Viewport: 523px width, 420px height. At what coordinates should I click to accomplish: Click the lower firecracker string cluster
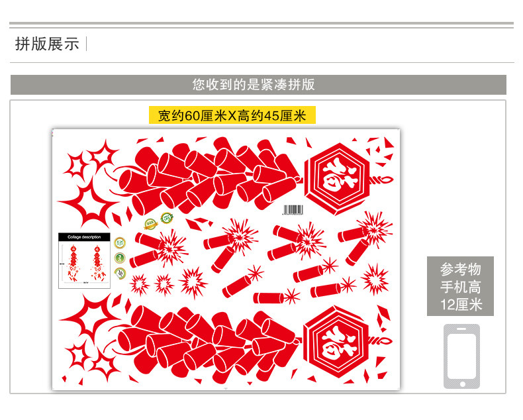click(x=207, y=344)
